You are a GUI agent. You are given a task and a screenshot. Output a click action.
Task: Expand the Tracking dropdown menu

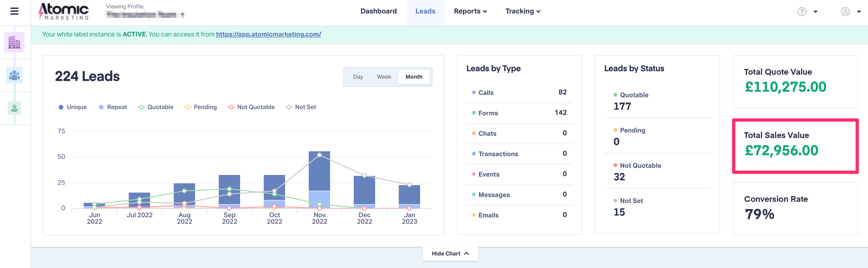(523, 11)
